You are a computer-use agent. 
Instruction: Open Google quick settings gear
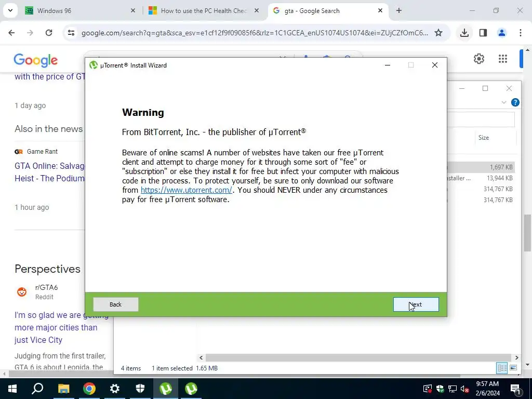click(x=478, y=59)
